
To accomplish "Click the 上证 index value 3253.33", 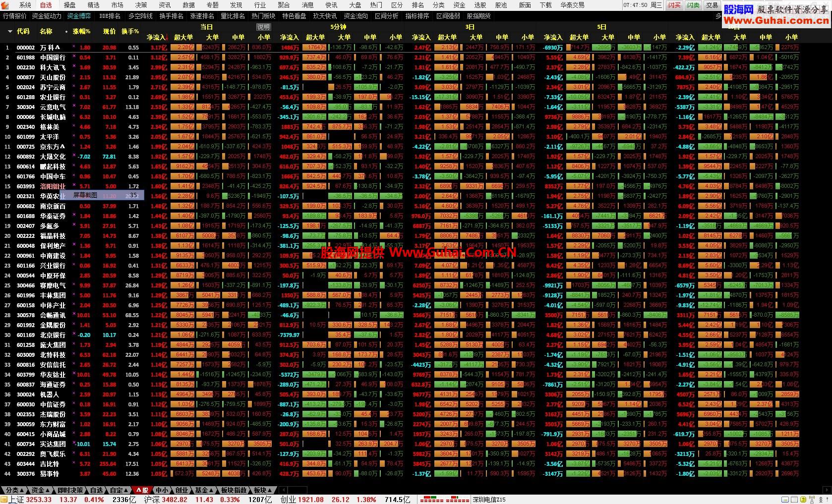I will coord(39,500).
